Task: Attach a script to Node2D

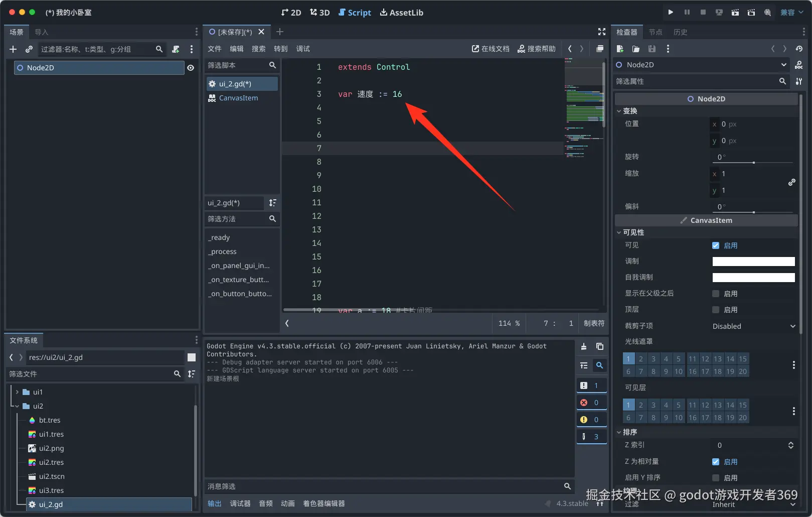Action: (176, 49)
